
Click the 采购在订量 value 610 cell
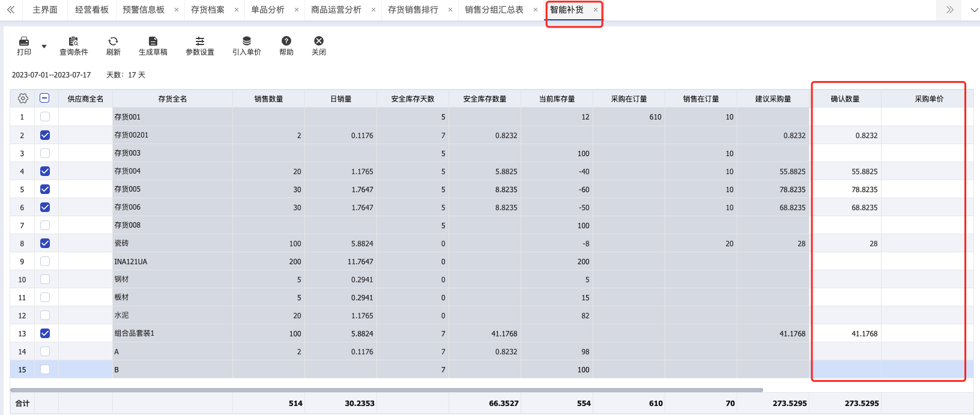629,117
